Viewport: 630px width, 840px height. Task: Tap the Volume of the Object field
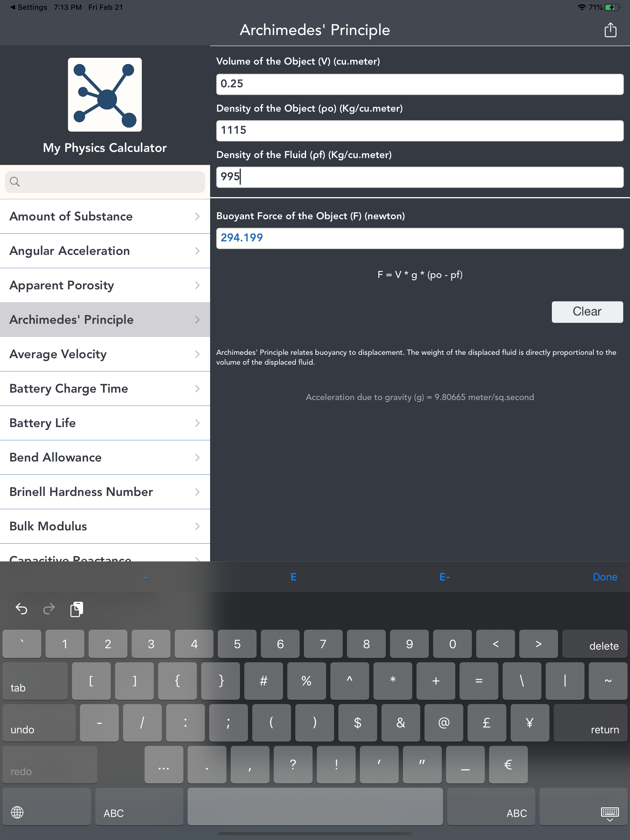pyautogui.click(x=420, y=84)
